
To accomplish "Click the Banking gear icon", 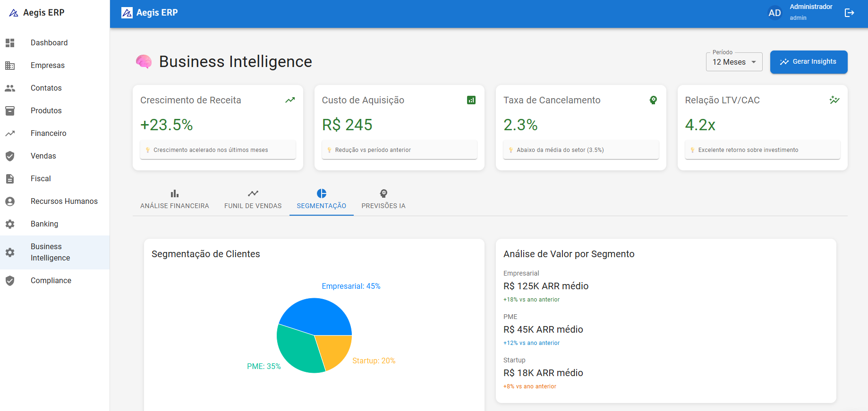I will 10,224.
